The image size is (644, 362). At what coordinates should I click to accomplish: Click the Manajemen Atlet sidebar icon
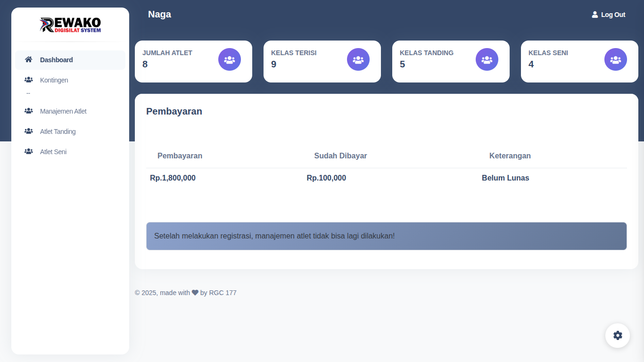click(x=28, y=111)
